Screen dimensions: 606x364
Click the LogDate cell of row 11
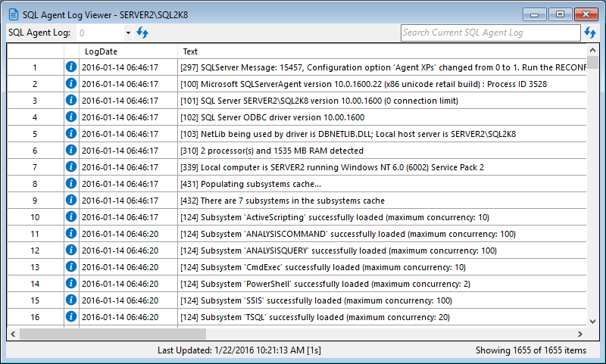point(128,234)
